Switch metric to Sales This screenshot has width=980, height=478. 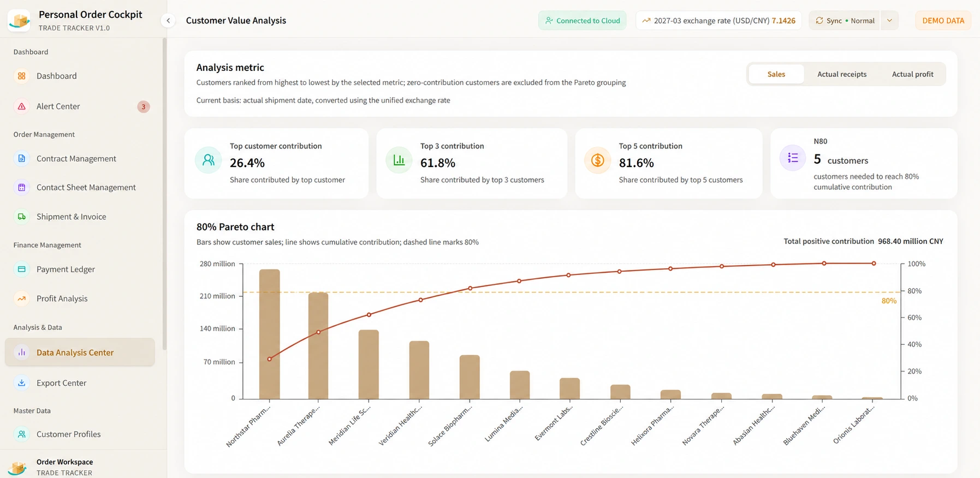tap(776, 74)
